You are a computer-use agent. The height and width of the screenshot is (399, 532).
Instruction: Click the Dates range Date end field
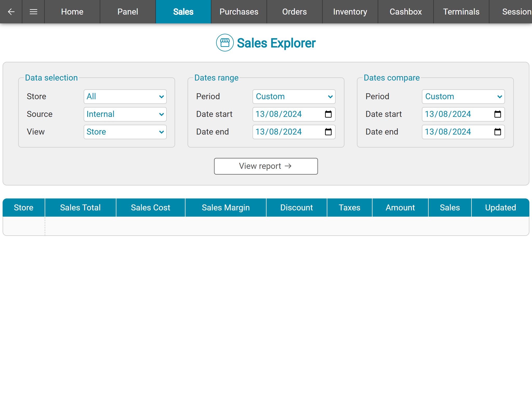(294, 132)
